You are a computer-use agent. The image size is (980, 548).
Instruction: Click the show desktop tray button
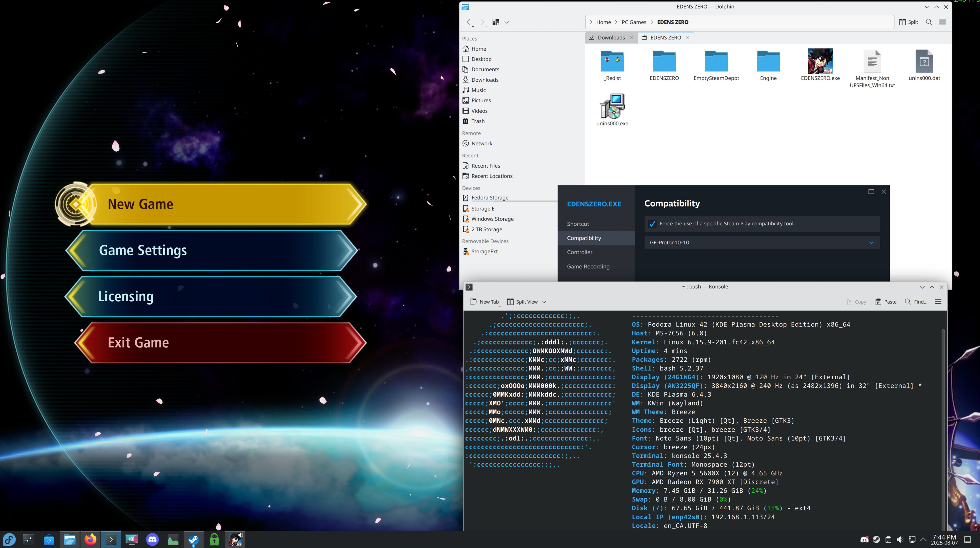pos(967,539)
